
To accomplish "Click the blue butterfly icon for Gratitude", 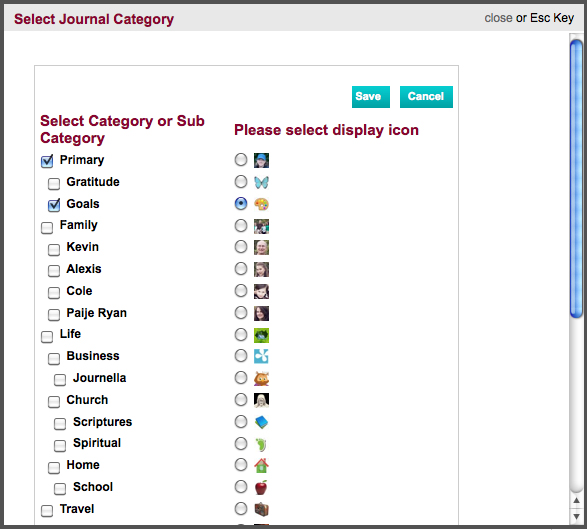I will 261,182.
